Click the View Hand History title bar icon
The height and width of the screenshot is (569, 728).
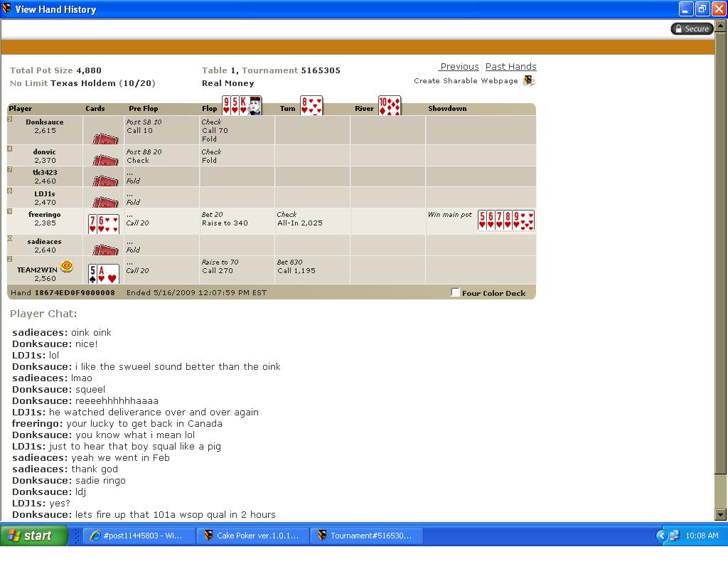pyautogui.click(x=7, y=9)
